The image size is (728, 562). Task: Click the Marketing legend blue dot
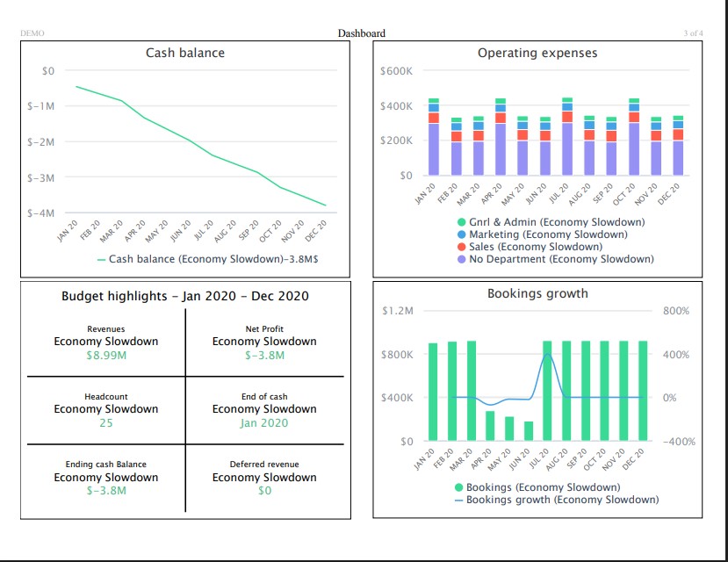pos(462,235)
